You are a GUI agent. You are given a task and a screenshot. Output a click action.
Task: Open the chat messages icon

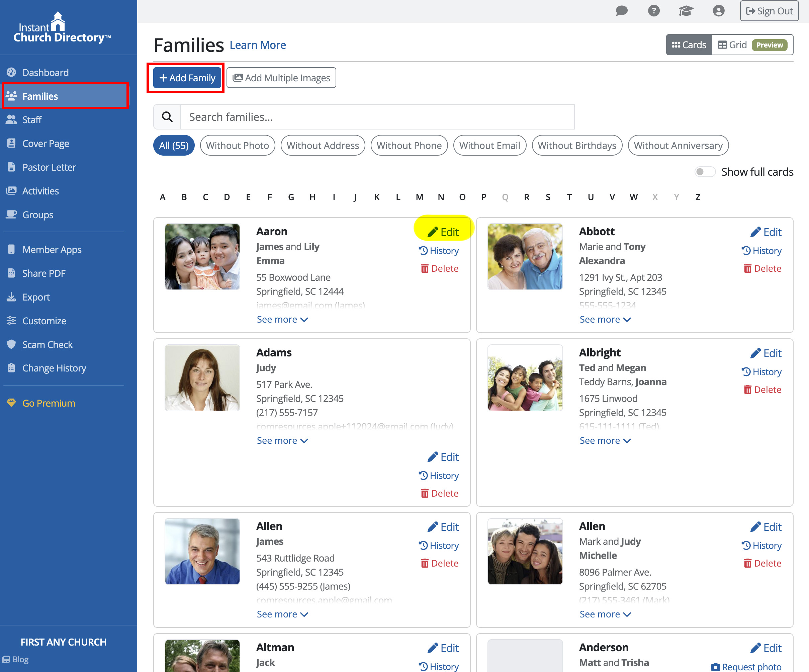tap(621, 11)
